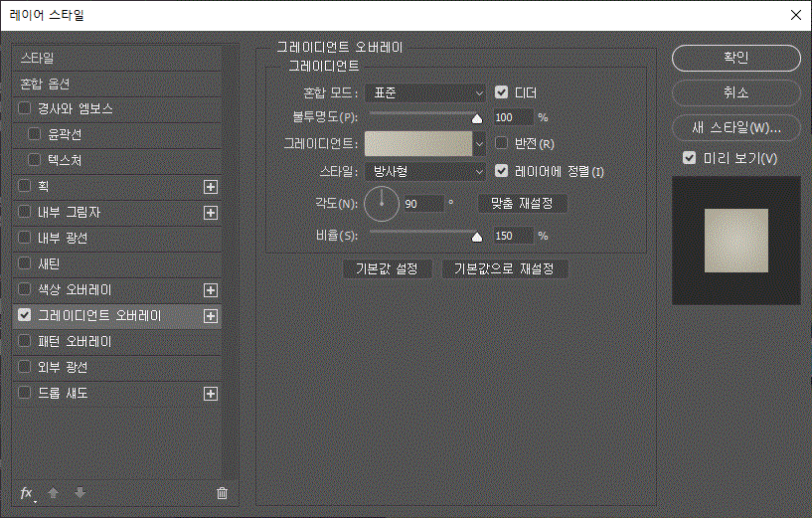Enable the 내부 광선 checkbox

24,238
